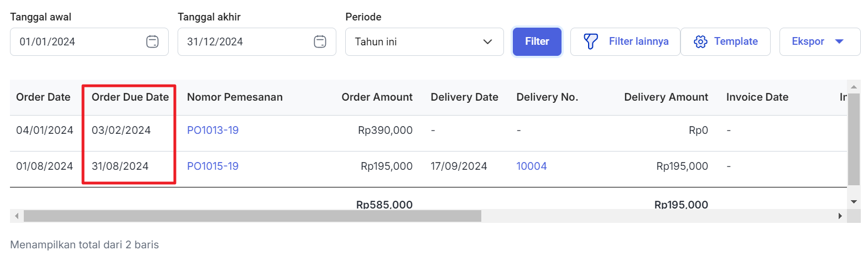Image resolution: width=868 pixels, height=266 pixels.
Task: Click the horizontal scrollbar right arrow
Action: point(840,216)
